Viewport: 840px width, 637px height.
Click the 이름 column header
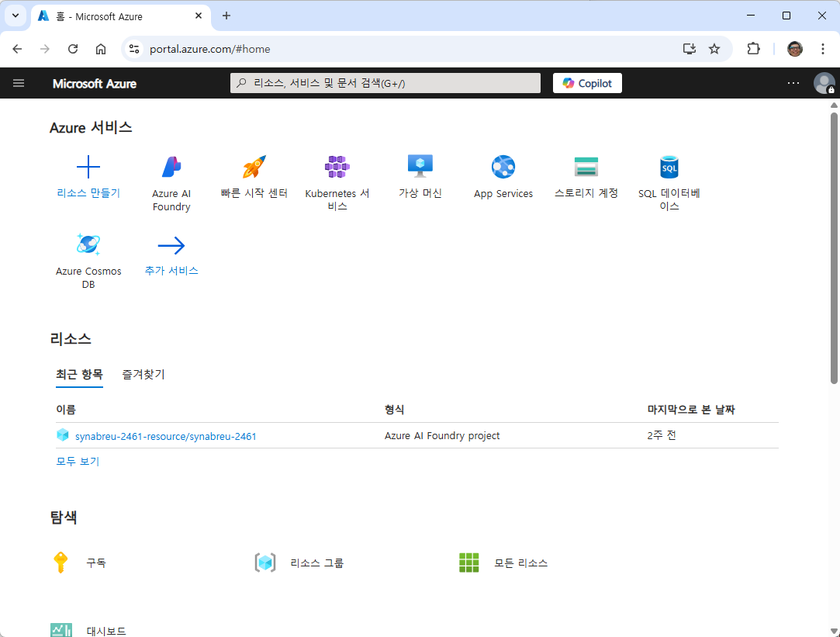pyautogui.click(x=66, y=410)
